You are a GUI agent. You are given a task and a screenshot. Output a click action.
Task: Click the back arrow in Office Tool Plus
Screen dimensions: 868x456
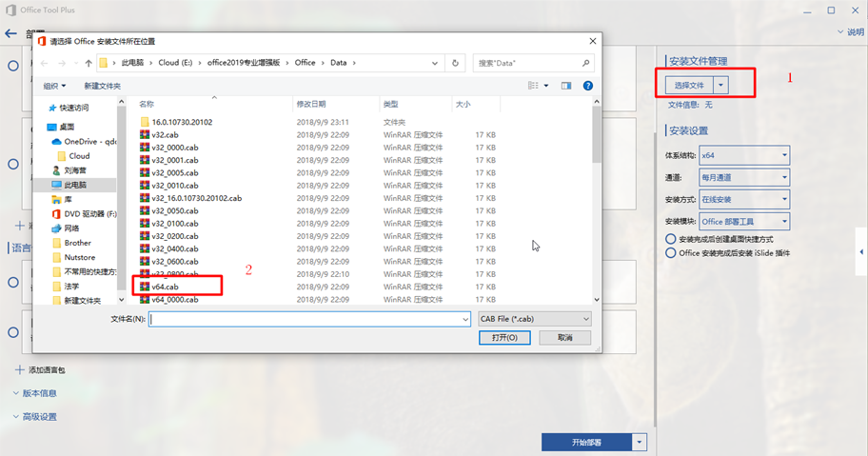point(11,33)
